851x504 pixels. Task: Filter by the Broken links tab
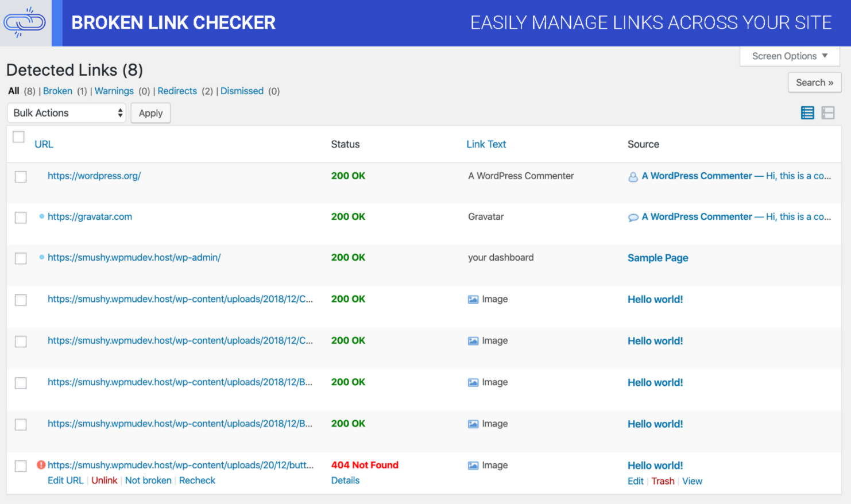[x=57, y=91]
